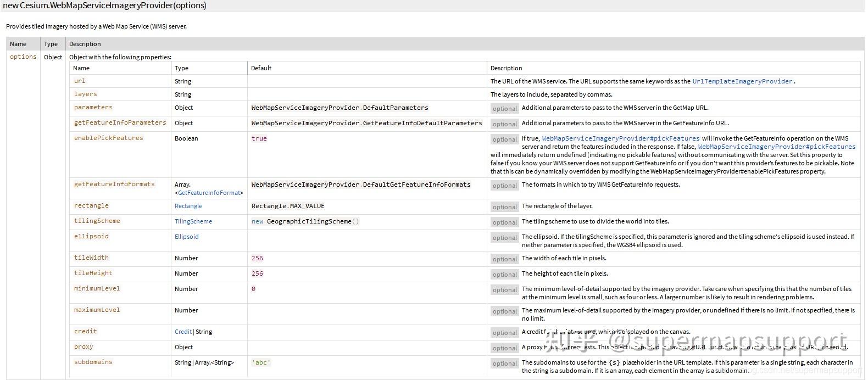This screenshot has height=380, width=868.
Task: Click the 'maximumLevel' property name
Action: coord(97,310)
